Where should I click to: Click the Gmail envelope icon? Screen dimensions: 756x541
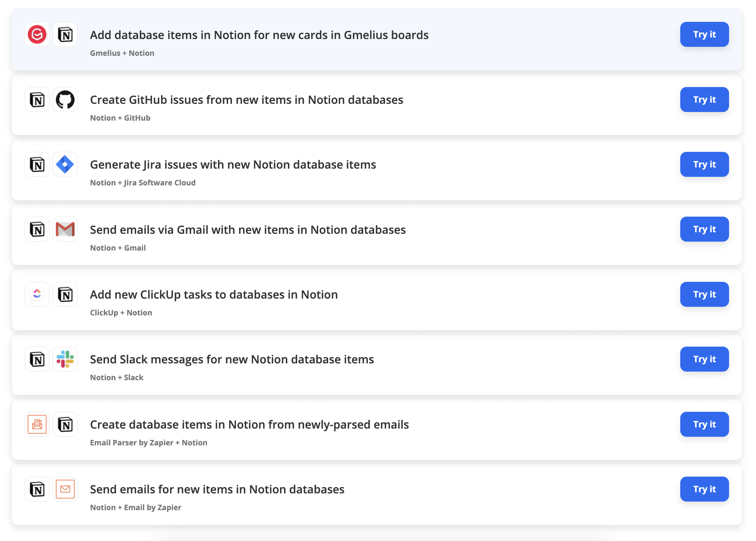pyautogui.click(x=65, y=230)
